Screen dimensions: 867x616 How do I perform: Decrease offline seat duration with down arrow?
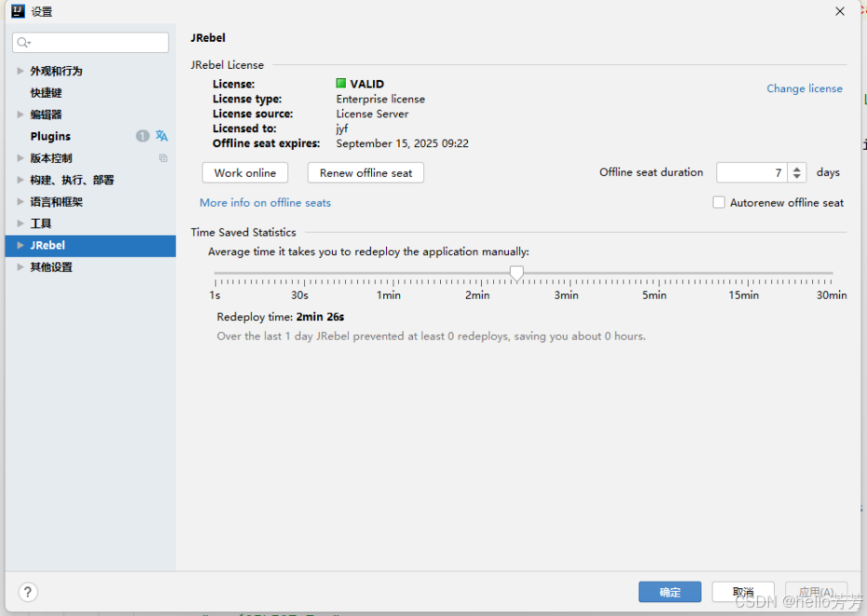pyautogui.click(x=797, y=176)
